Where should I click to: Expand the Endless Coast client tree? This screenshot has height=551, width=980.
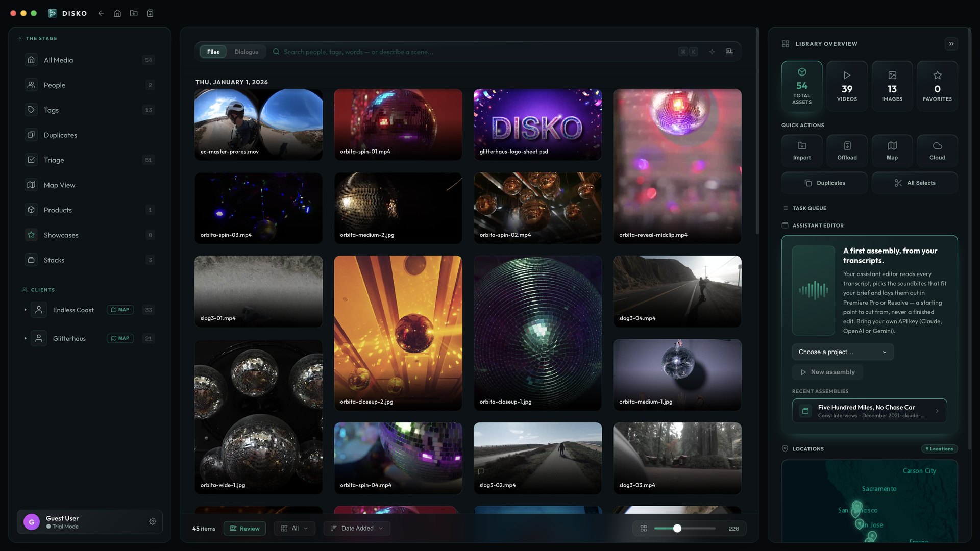[x=25, y=310]
